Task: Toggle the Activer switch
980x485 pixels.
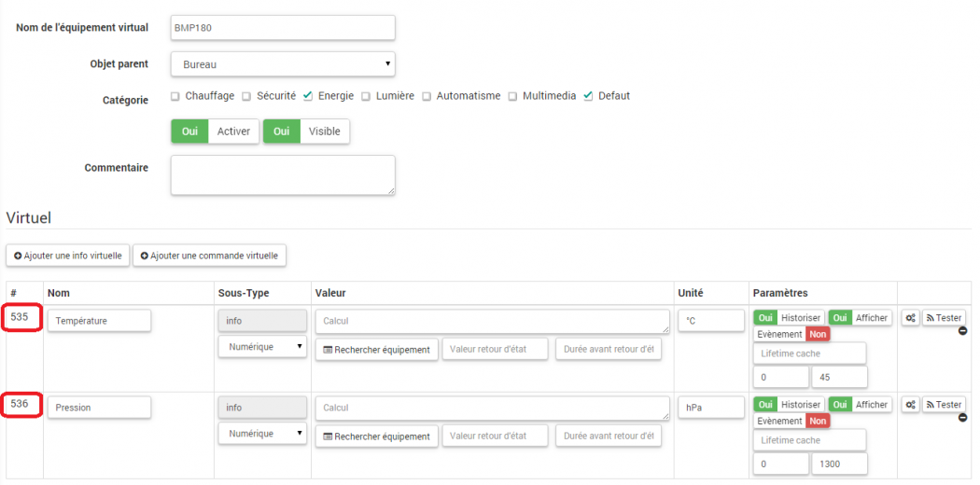Action: click(x=215, y=132)
